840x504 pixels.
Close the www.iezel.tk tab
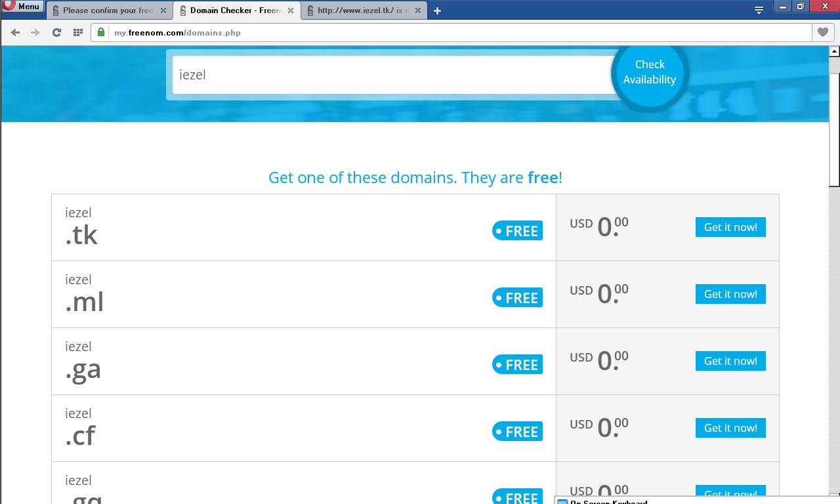[418, 10]
